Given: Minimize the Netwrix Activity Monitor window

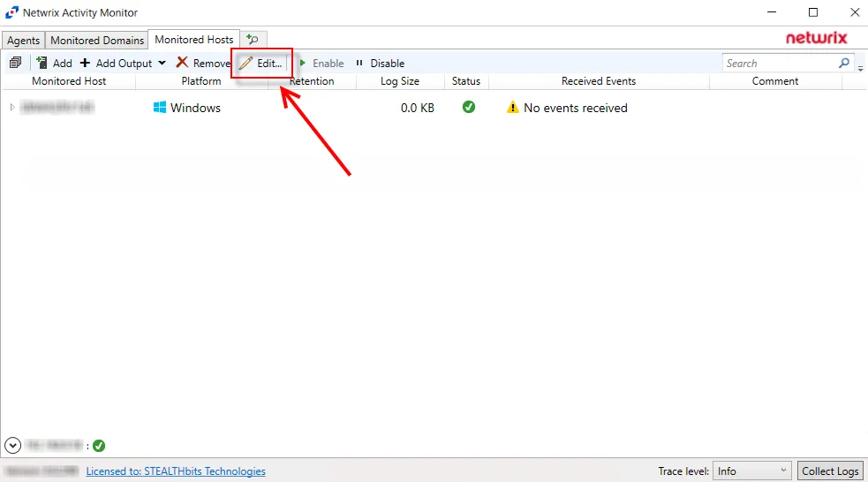Looking at the screenshot, I should [x=772, y=12].
